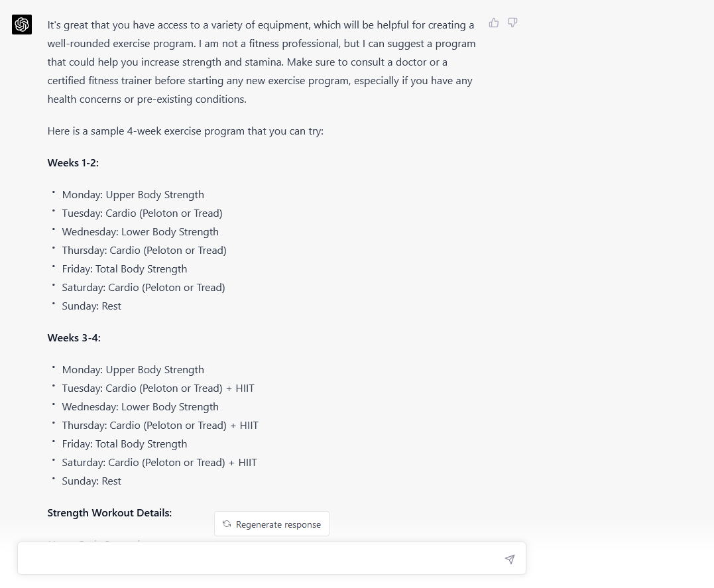
Task: Select "Tuesday: Cardio (Peloton or Tread) + HIIT" line
Action: 158,388
